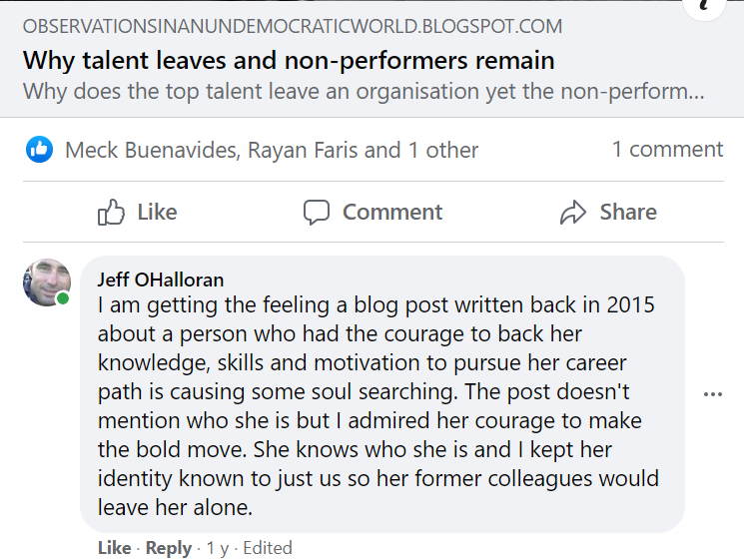Click the '1 y' comment timestamp

pos(216,548)
